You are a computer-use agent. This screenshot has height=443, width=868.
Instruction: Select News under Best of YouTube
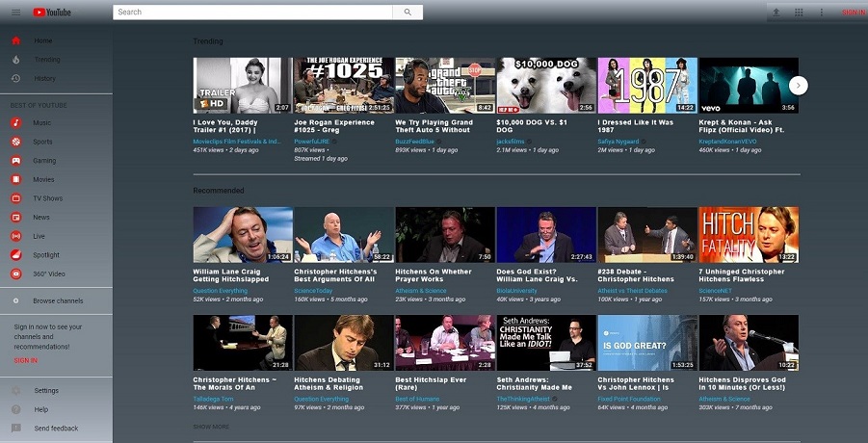pyautogui.click(x=41, y=218)
